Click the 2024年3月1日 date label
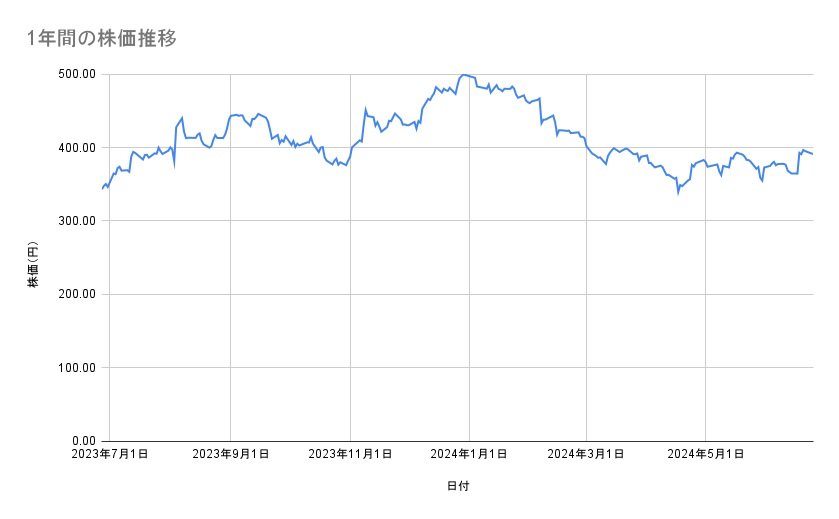The height and width of the screenshot is (519, 839). coord(587,455)
